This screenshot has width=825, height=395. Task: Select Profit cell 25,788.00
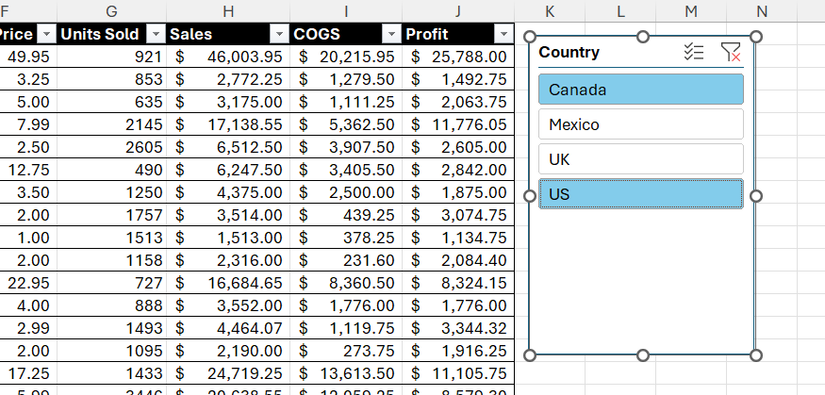coord(458,57)
